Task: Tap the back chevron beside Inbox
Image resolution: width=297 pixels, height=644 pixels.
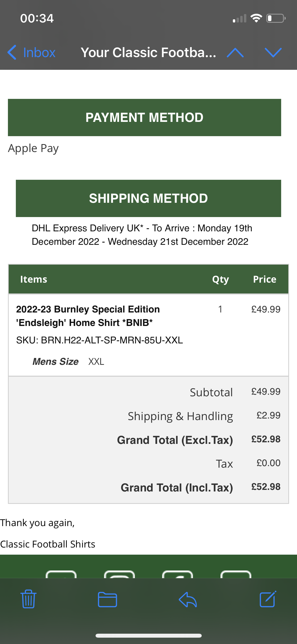Action: click(x=12, y=52)
